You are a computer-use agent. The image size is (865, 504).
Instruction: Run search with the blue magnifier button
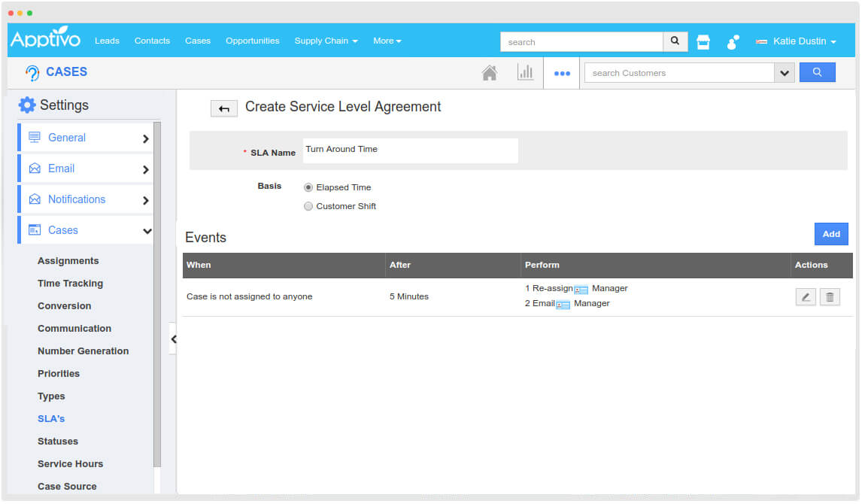(x=817, y=71)
